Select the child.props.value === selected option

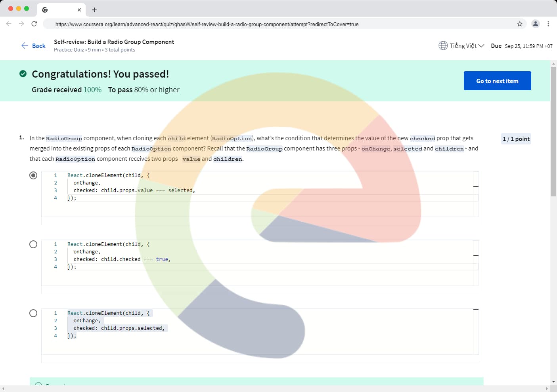[33, 175]
